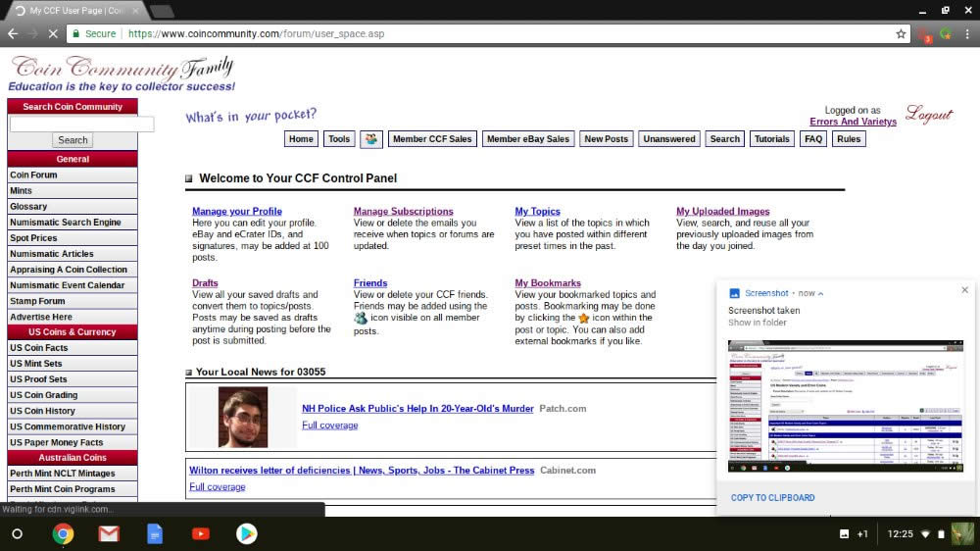This screenshot has height=551, width=980.
Task: Dismiss the Screenshot taken notification
Action: pyautogui.click(x=964, y=289)
